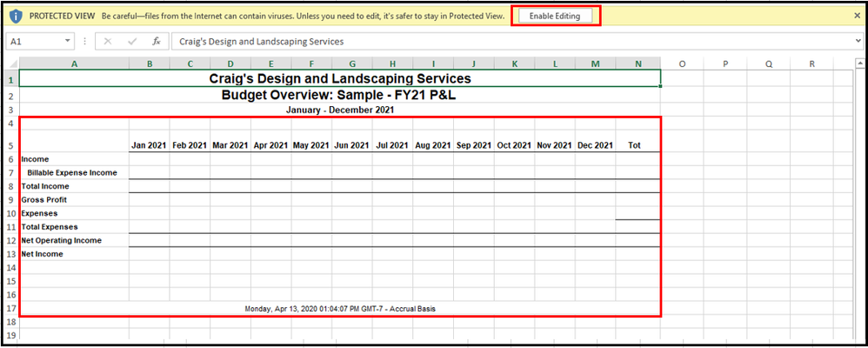Viewport: 868px width, 348px height.
Task: Expand the formula bar with chevron
Action: click(858, 41)
